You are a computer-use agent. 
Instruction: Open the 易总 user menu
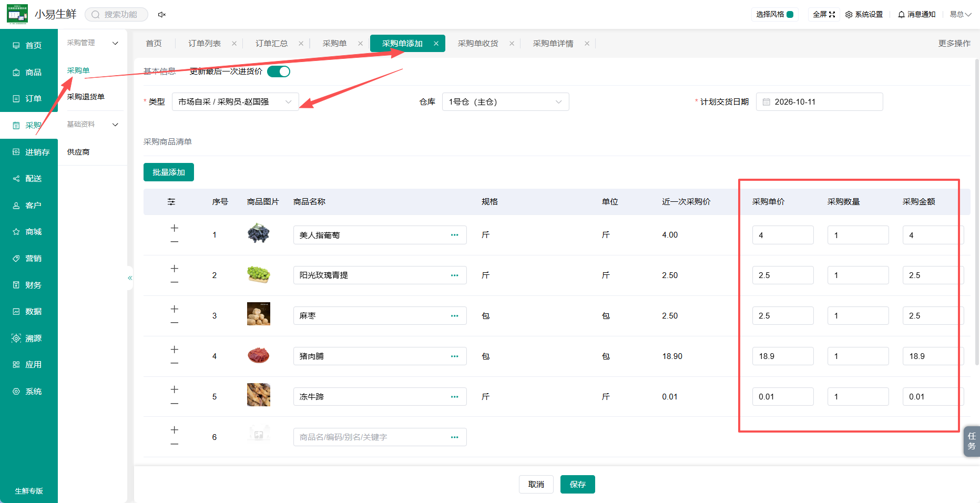pyautogui.click(x=960, y=15)
